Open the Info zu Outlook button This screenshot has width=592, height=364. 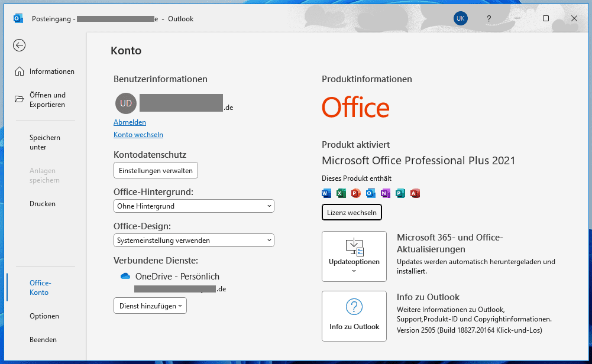[x=354, y=316]
